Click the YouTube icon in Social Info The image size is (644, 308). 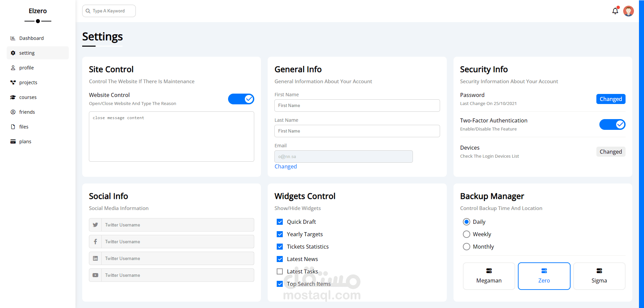pos(95,275)
